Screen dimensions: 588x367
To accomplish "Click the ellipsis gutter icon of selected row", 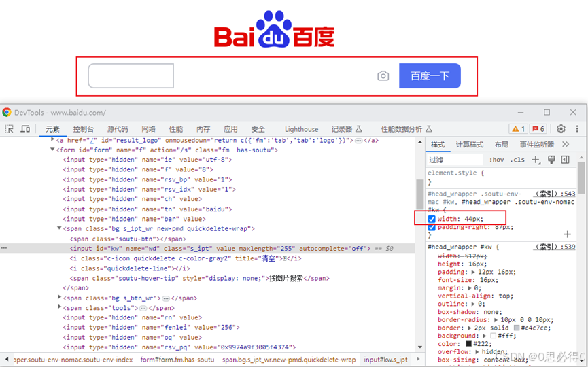I will [4, 248].
